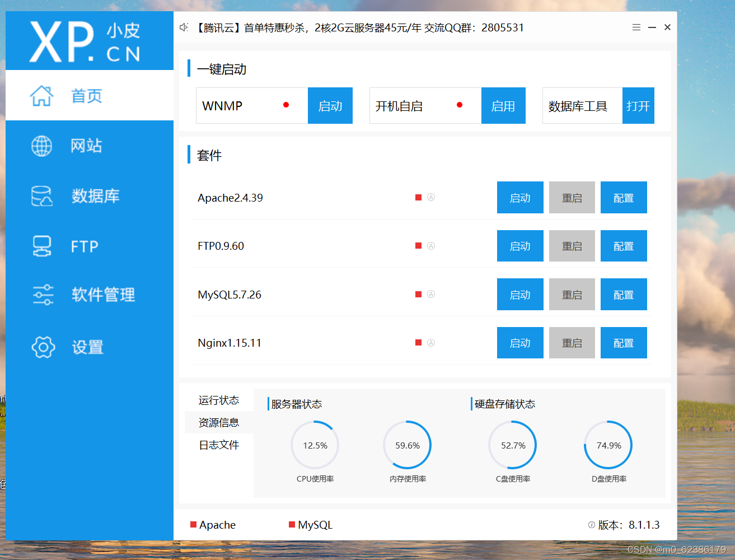Image resolution: width=735 pixels, height=560 pixels.
Task: Click the red dot indicator next to WNMP
Action: click(286, 105)
